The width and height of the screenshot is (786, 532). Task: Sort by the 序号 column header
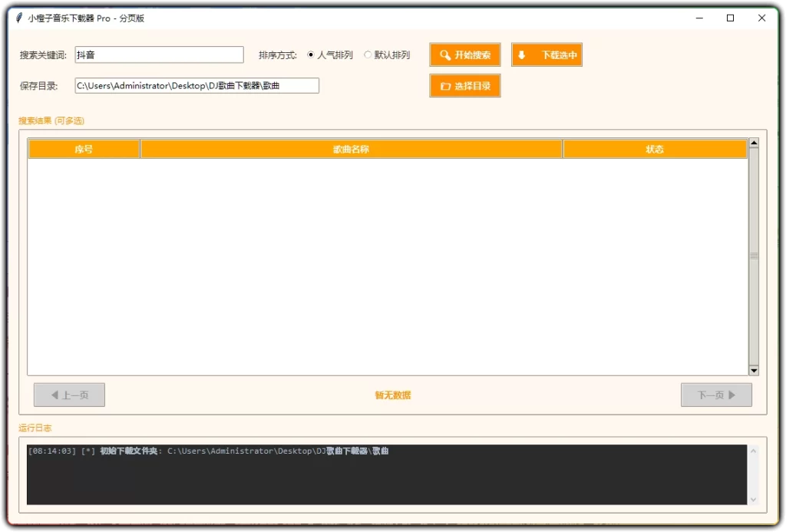tap(84, 149)
